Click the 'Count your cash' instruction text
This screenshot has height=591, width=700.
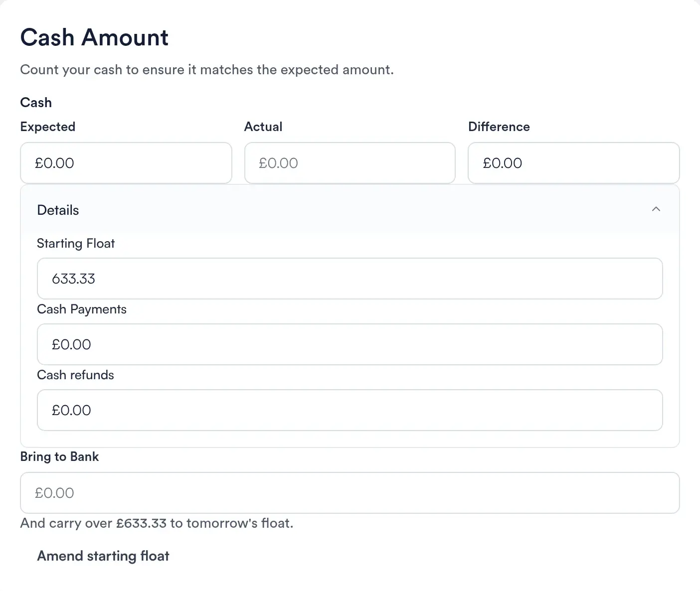click(x=207, y=70)
